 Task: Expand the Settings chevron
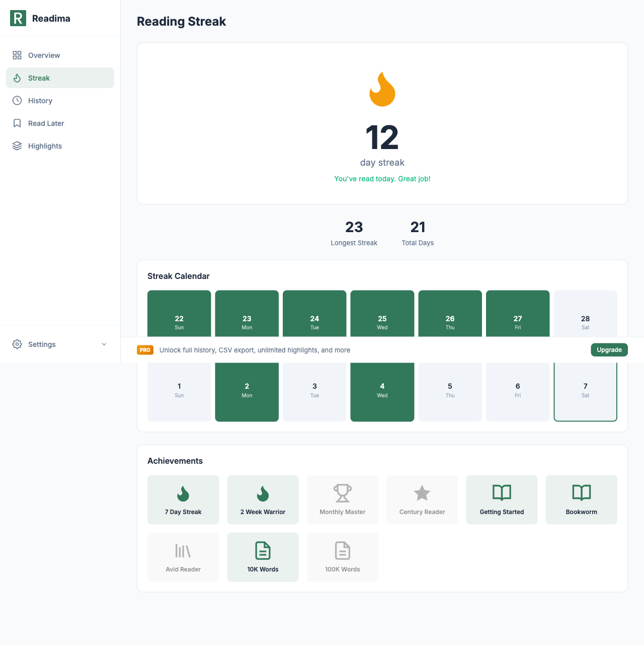point(104,344)
